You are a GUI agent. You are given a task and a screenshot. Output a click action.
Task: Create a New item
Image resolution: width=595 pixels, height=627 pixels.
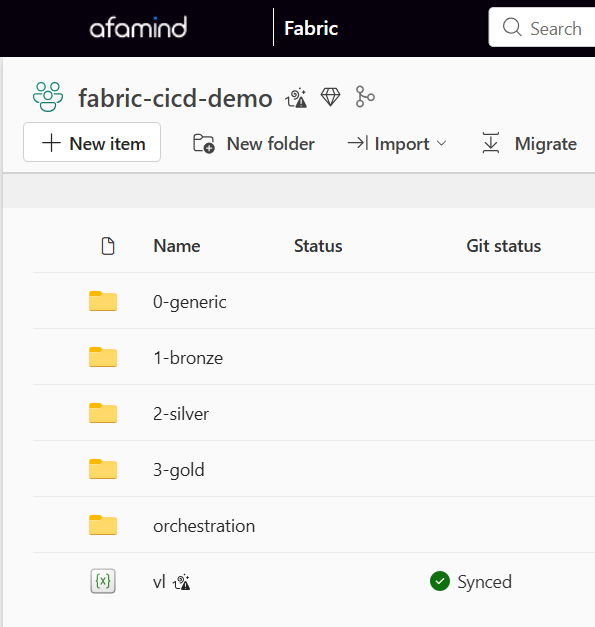[x=92, y=142]
